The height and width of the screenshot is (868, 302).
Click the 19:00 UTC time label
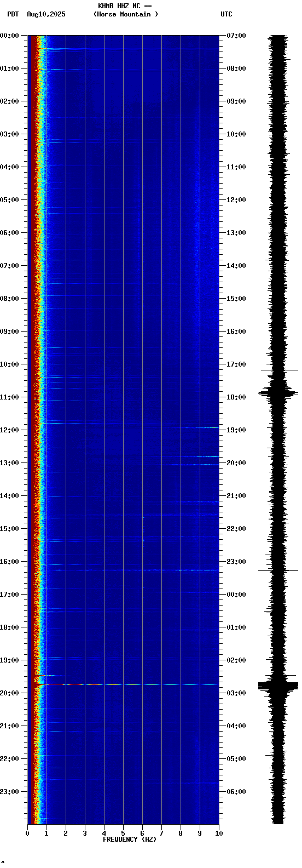coord(236,430)
